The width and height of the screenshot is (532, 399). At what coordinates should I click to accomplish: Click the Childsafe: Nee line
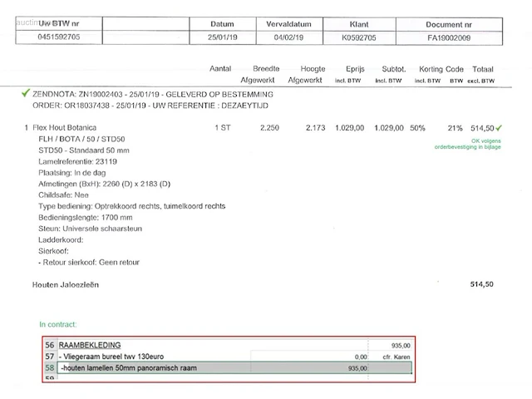click(63, 195)
